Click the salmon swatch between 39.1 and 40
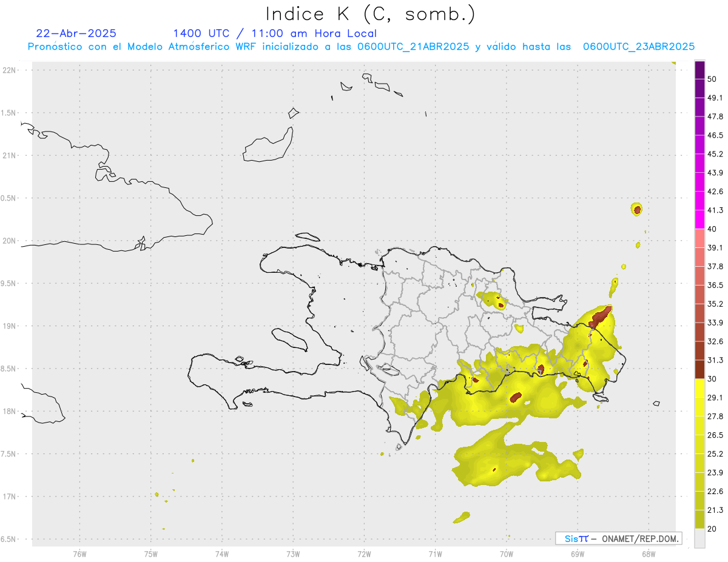The image size is (728, 562). pyautogui.click(x=699, y=238)
